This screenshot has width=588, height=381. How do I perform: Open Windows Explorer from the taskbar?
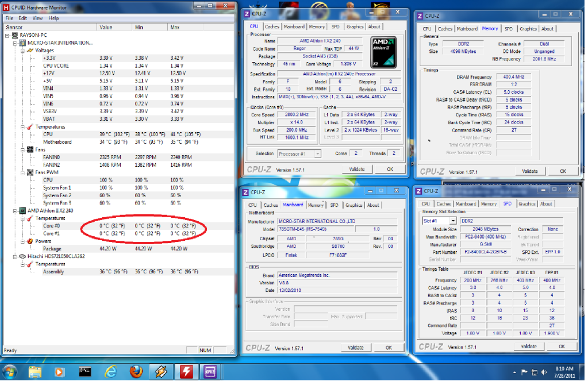click(x=35, y=372)
